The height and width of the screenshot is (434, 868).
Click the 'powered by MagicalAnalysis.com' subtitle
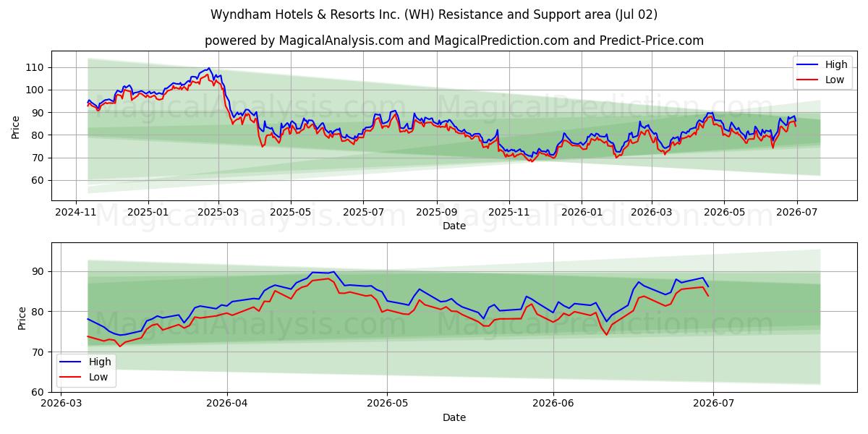point(454,41)
